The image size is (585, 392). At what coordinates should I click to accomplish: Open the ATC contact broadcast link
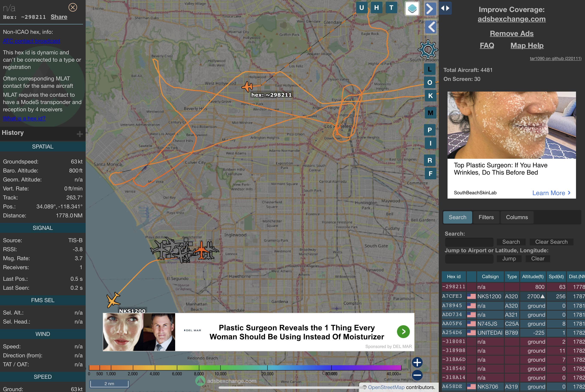point(31,41)
